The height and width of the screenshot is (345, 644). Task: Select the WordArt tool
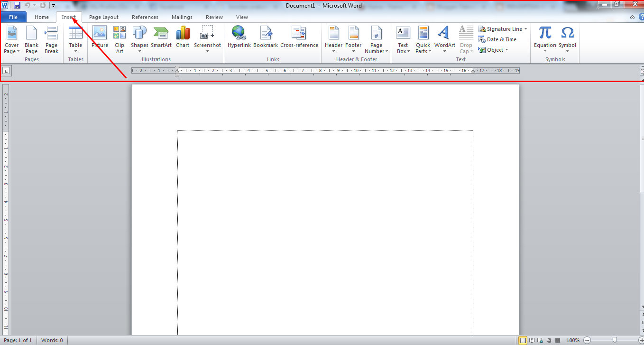444,38
